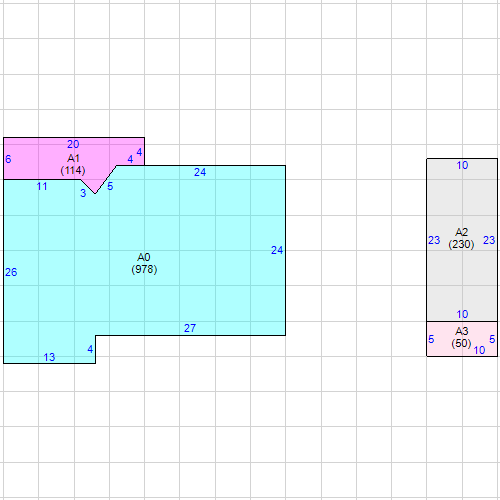The width and height of the screenshot is (500, 500).
Task: Click the dimension 10 between A2 and A3
Action: tap(462, 314)
